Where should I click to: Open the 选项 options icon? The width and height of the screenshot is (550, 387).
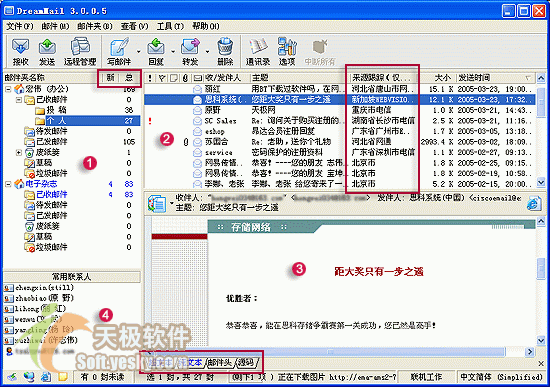click(287, 52)
